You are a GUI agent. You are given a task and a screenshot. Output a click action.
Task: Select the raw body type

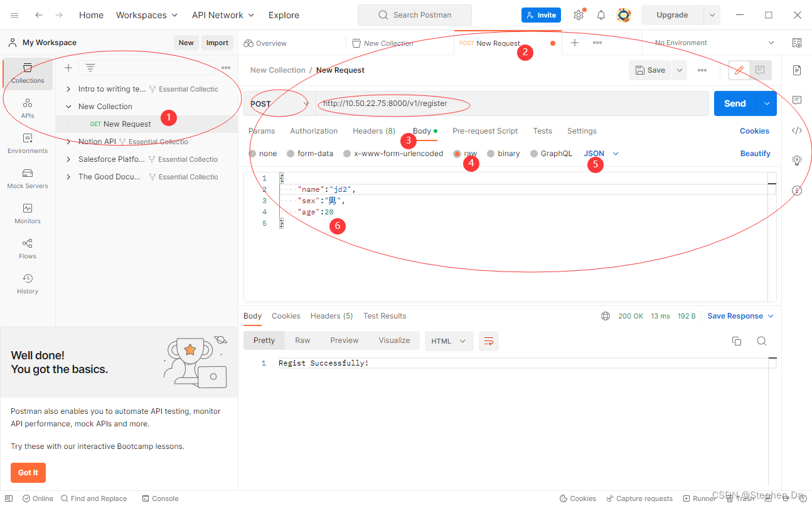[457, 154]
